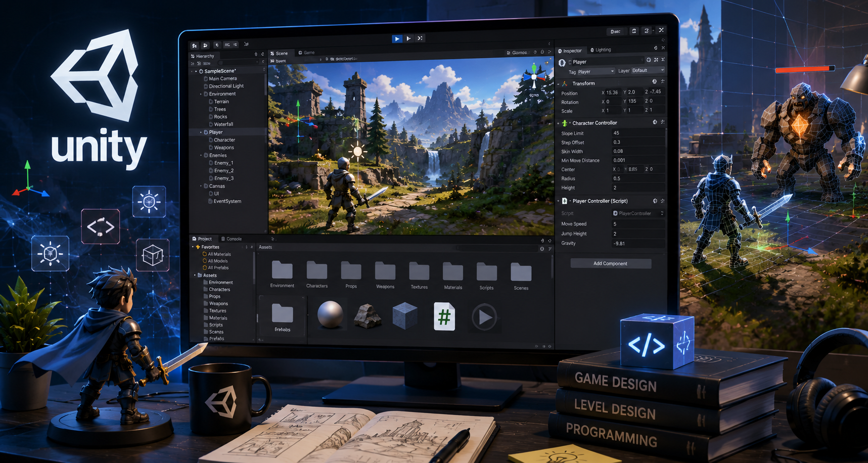Click the Transform component icon
Viewport: 868px width, 463px height.
(x=565, y=83)
